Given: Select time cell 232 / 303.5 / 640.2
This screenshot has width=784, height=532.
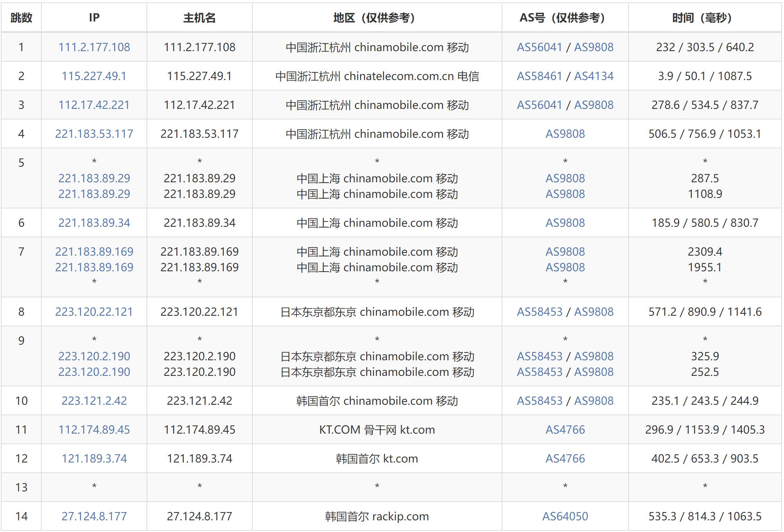Looking at the screenshot, I should [x=705, y=47].
